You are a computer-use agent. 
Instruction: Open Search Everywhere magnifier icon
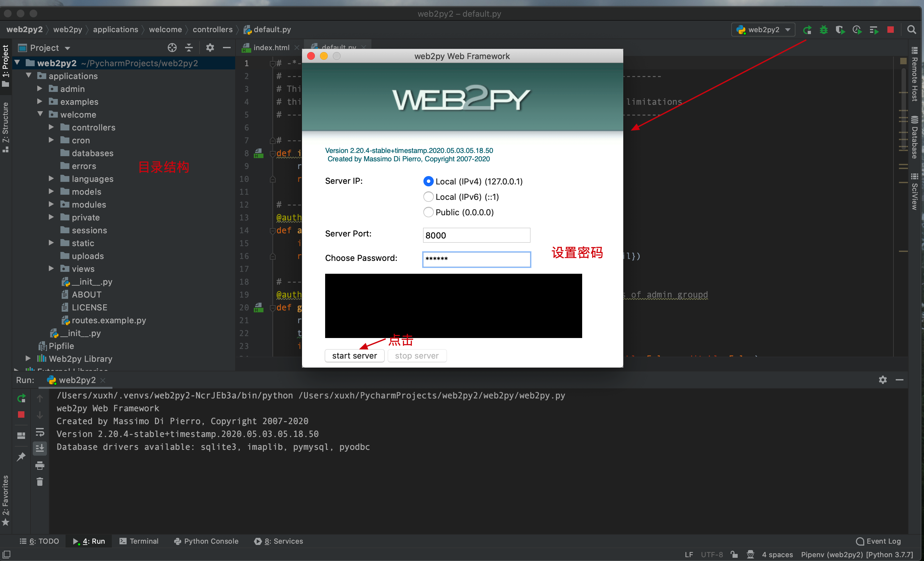point(911,30)
